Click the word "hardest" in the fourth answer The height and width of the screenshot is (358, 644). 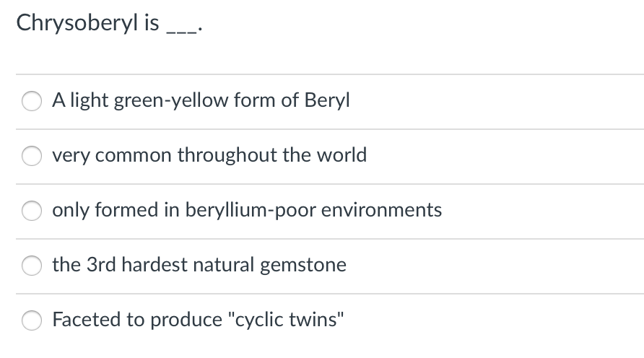point(149,265)
